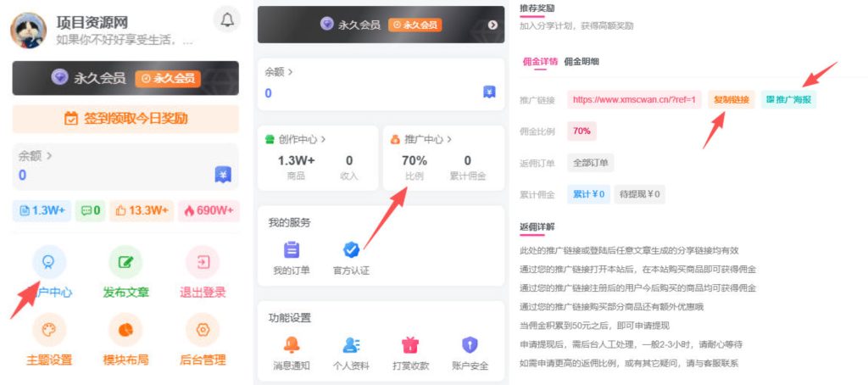Image resolution: width=868 pixels, height=385 pixels.
Task: Click the user avatar picture
Action: point(29,31)
